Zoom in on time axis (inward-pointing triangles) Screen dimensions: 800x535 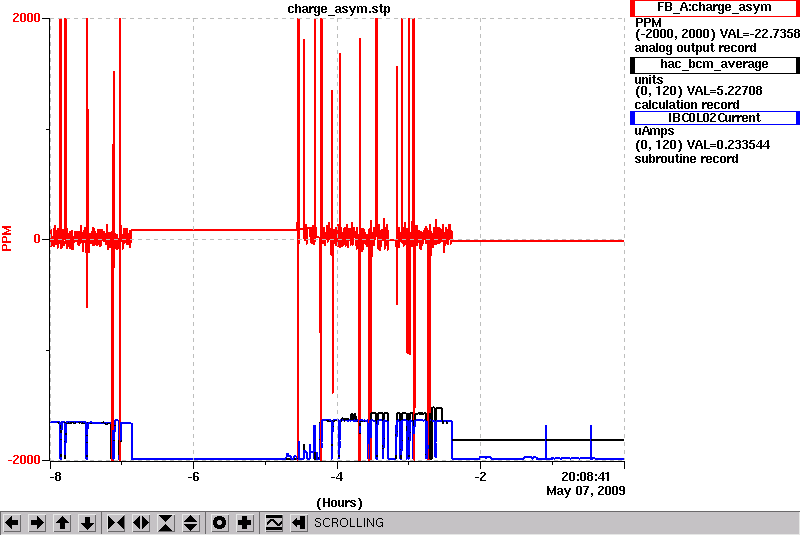(116, 523)
